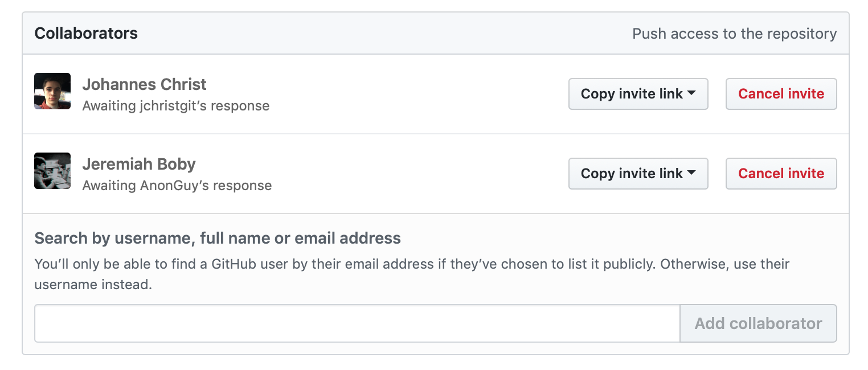Expand Copy invite link for Jeremiah Boby

tap(638, 174)
